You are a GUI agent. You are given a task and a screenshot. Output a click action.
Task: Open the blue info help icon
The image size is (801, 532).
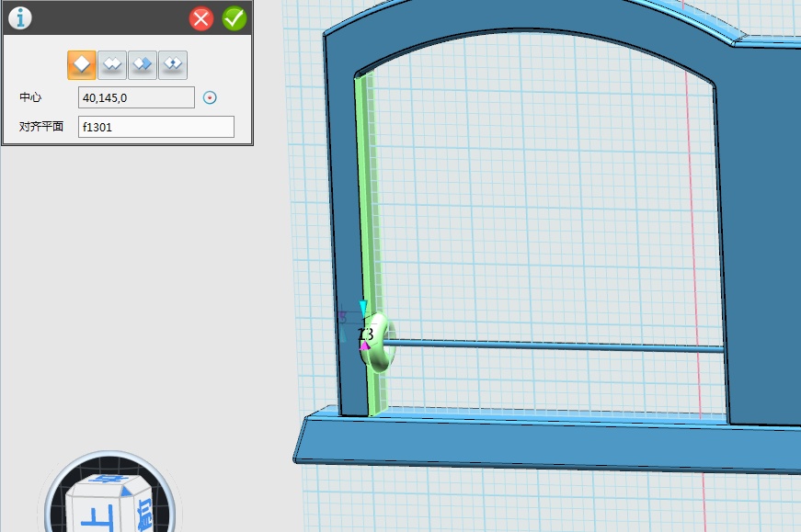point(19,17)
